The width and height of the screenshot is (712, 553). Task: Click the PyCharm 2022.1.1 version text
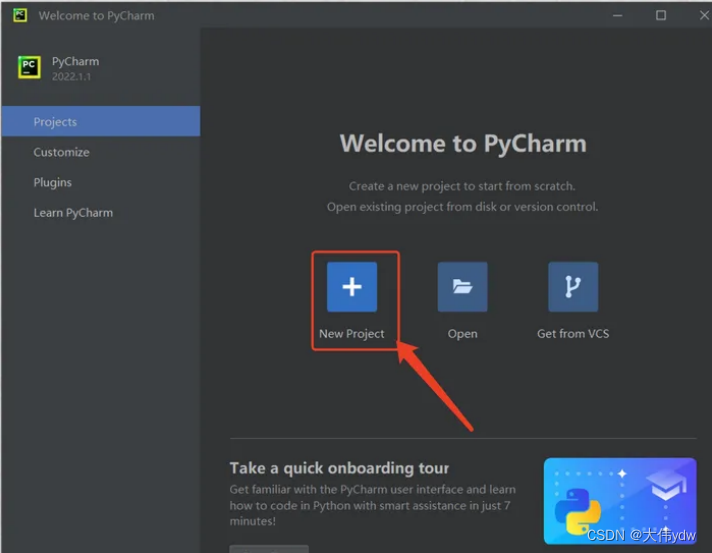[x=71, y=77]
